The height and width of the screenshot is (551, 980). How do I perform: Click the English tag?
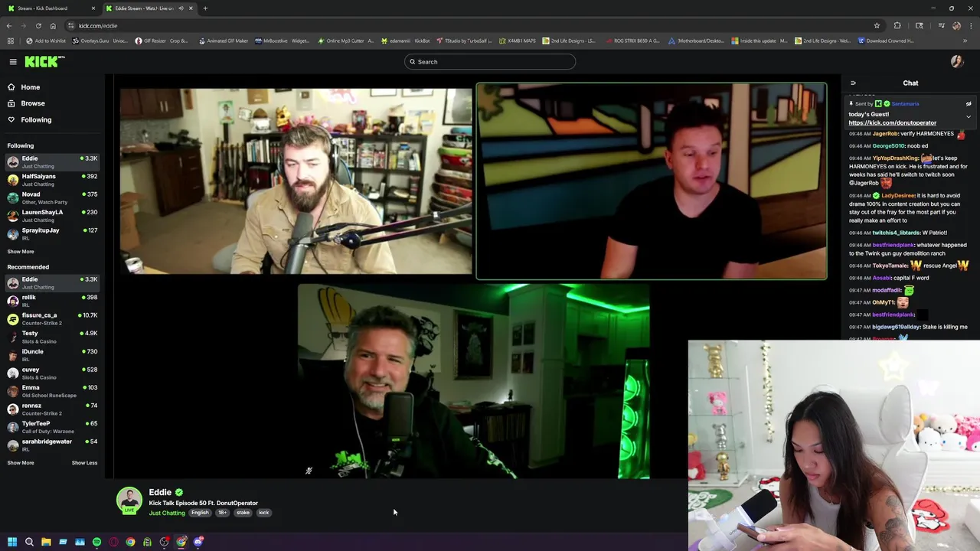point(200,513)
